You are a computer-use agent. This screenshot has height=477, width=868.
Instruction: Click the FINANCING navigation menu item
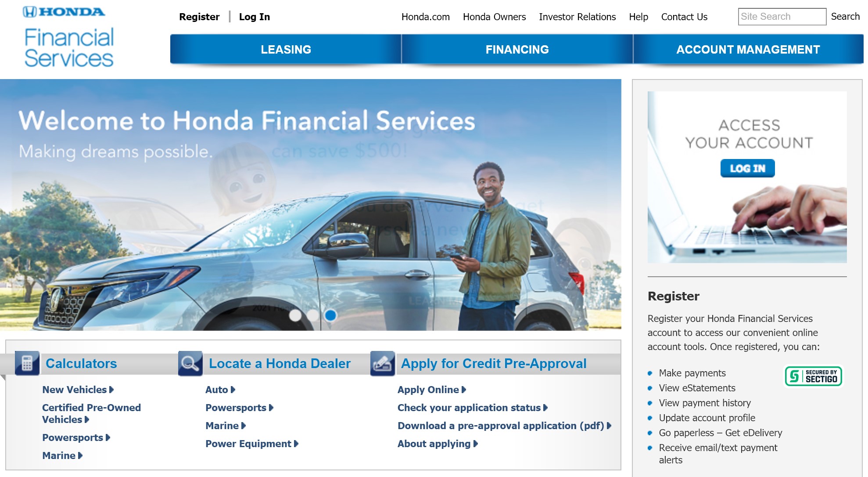(x=516, y=49)
